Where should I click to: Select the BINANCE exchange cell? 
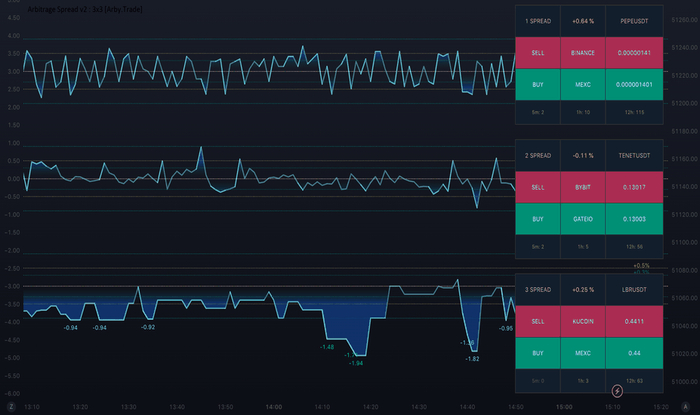(583, 53)
